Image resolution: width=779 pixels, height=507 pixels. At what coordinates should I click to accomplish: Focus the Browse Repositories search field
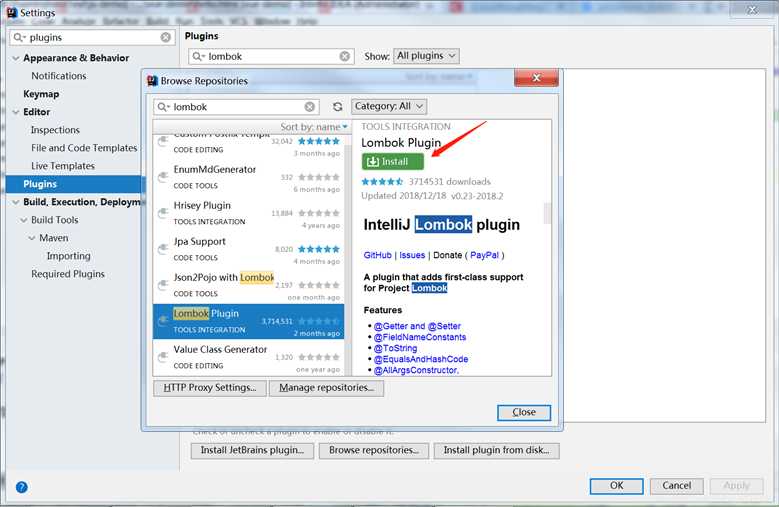point(236,107)
